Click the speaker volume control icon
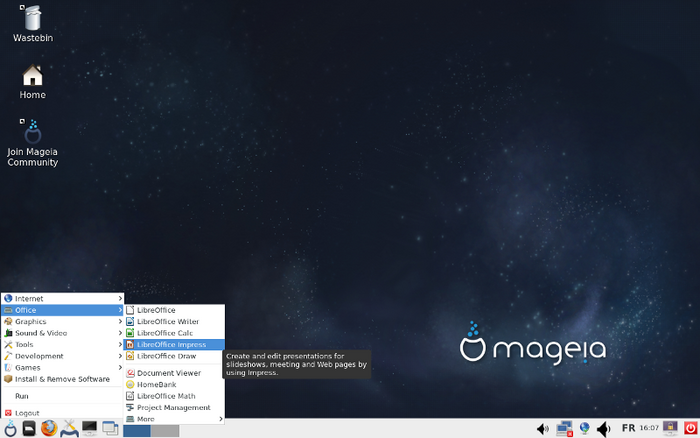The width and height of the screenshot is (700, 438). point(604,429)
